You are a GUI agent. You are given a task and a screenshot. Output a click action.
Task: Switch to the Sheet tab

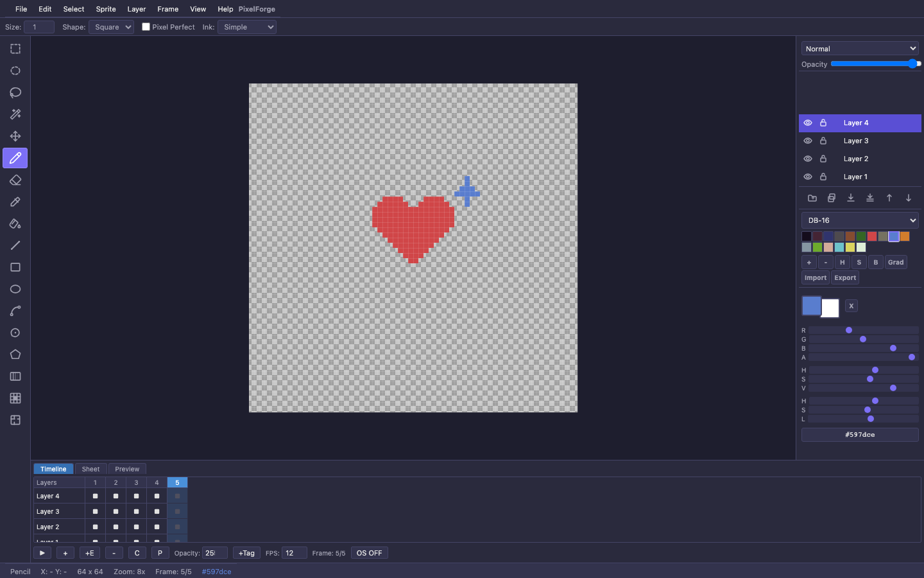tap(90, 469)
